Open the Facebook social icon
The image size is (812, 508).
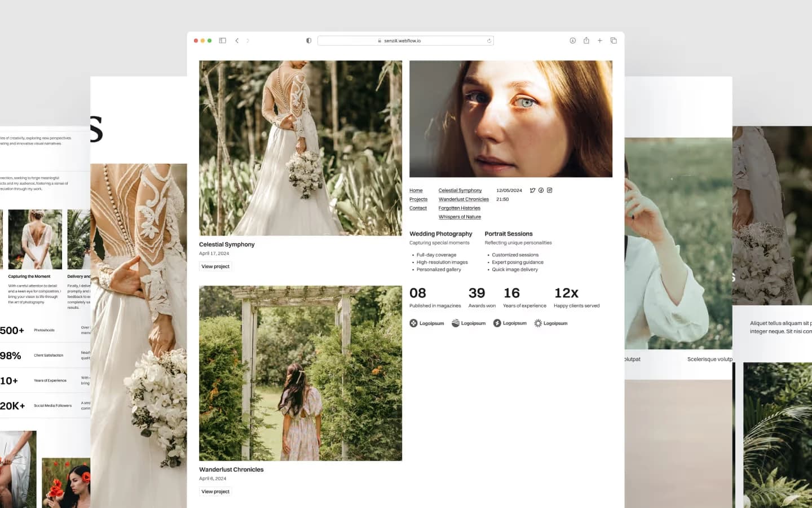pyautogui.click(x=541, y=190)
